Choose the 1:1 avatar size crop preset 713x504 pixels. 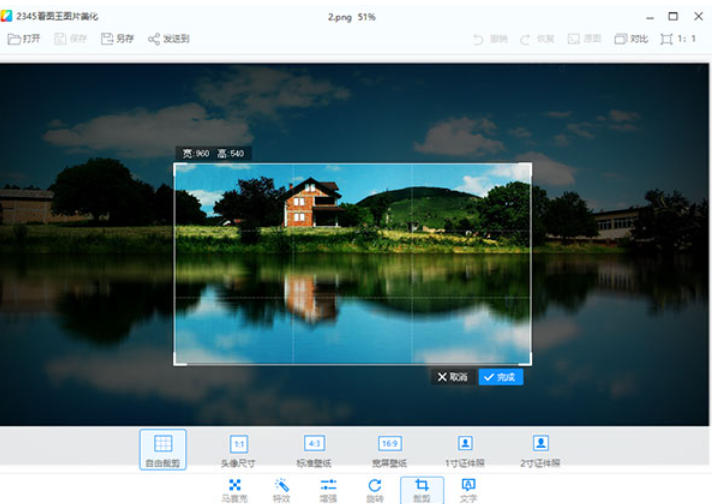(239, 449)
